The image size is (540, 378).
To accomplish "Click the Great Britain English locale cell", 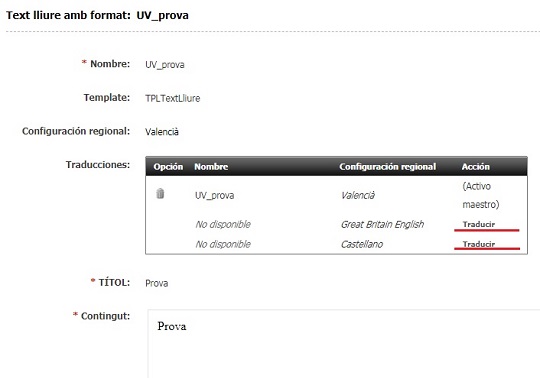I will 382,224.
